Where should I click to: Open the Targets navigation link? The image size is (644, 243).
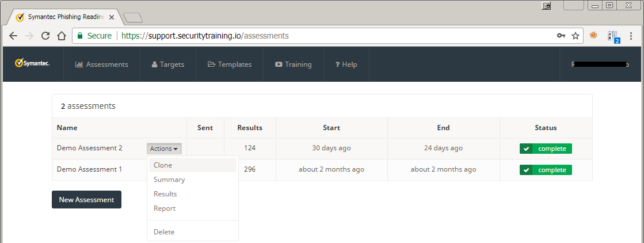click(x=167, y=64)
